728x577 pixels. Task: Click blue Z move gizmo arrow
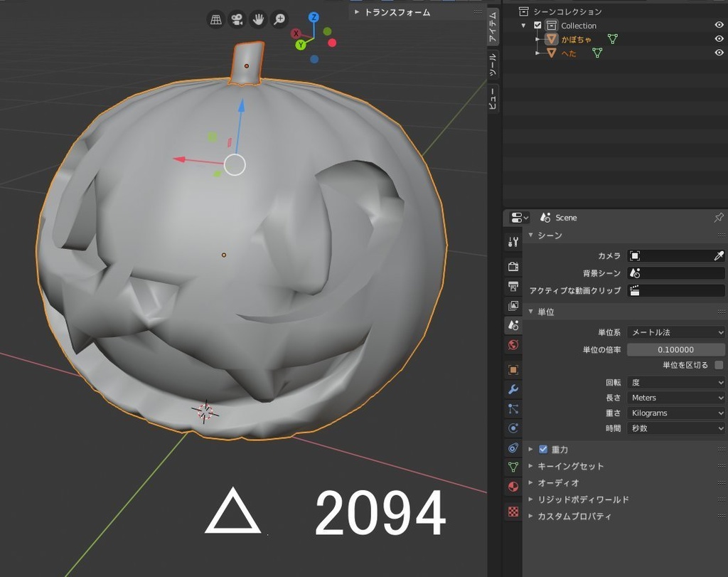[x=242, y=106]
